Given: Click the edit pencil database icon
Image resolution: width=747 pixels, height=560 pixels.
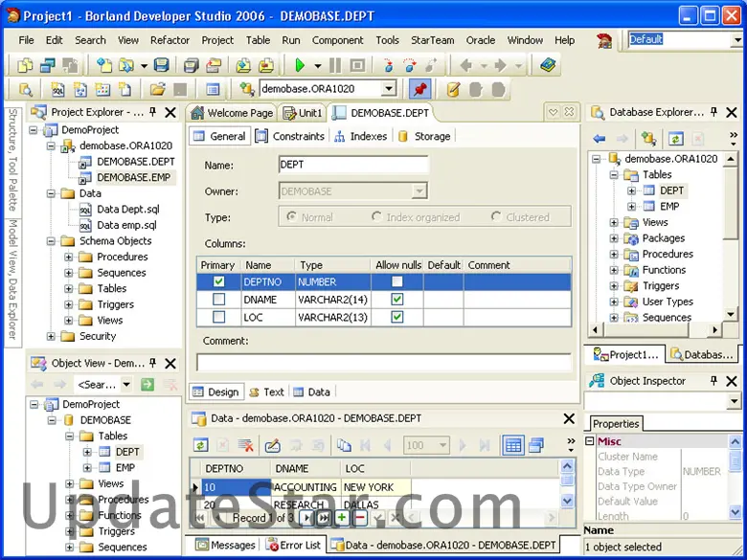Looking at the screenshot, I should coord(453,89).
